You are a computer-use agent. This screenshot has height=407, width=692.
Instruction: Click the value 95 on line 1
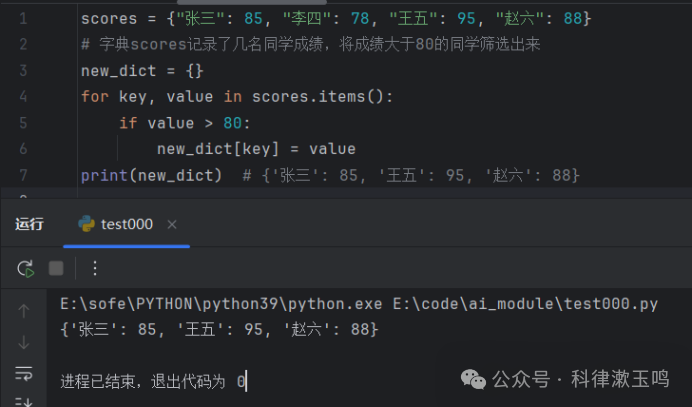(x=466, y=19)
